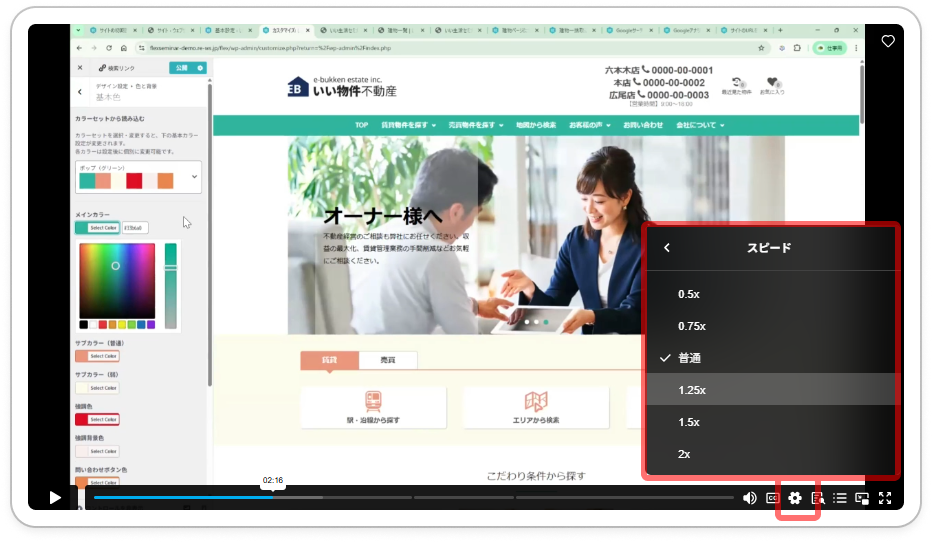Go back from the スピード menu

(667, 248)
